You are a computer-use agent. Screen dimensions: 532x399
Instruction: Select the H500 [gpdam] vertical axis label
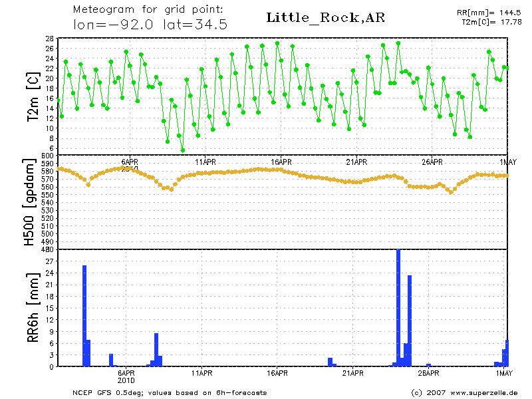(31, 203)
